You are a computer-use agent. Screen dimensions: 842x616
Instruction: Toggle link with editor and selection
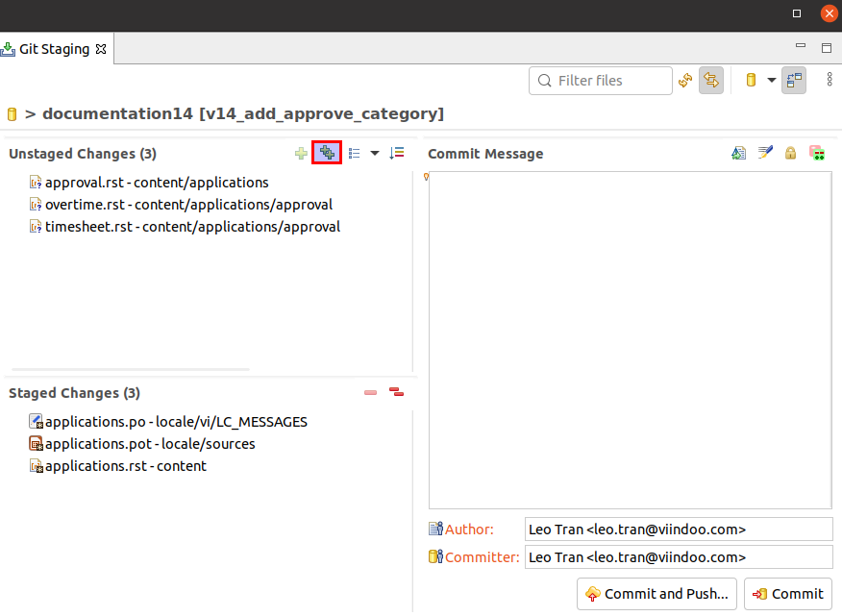coord(711,81)
